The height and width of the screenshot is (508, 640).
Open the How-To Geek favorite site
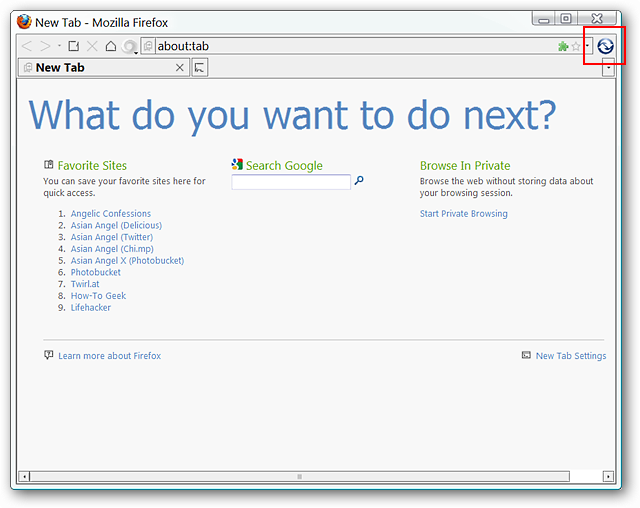point(98,296)
